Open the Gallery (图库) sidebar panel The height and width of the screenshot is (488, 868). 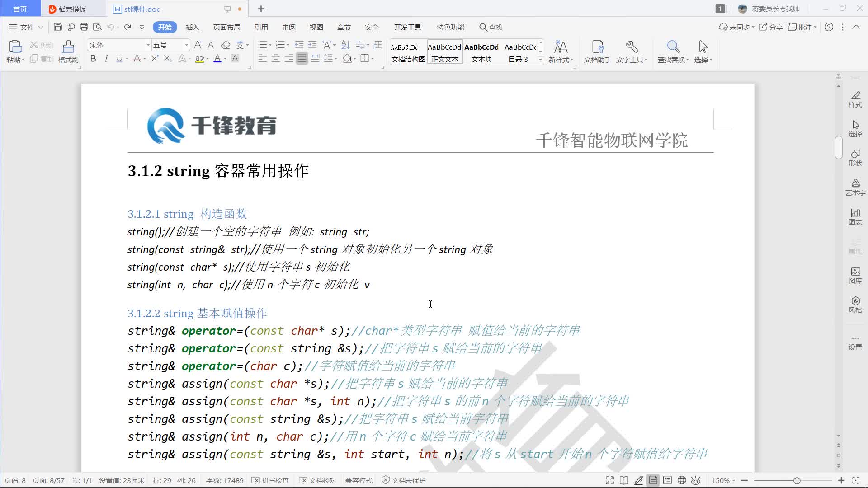(855, 276)
